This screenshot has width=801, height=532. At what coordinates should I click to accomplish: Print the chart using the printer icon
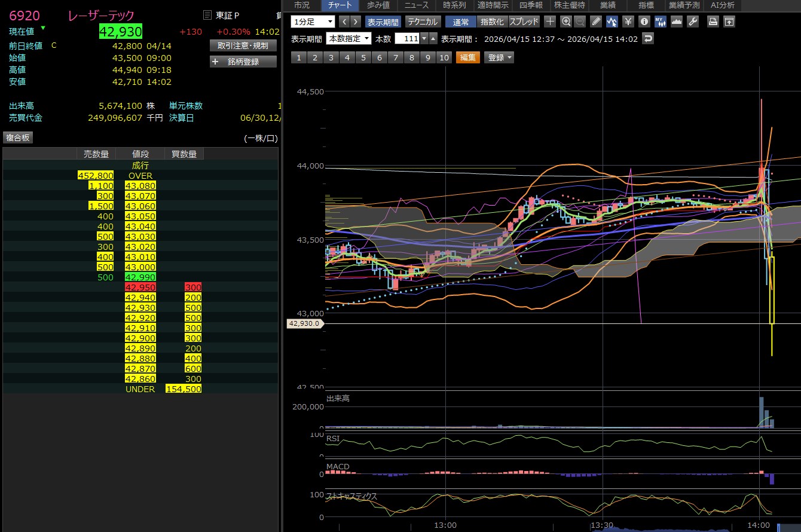pyautogui.click(x=713, y=22)
